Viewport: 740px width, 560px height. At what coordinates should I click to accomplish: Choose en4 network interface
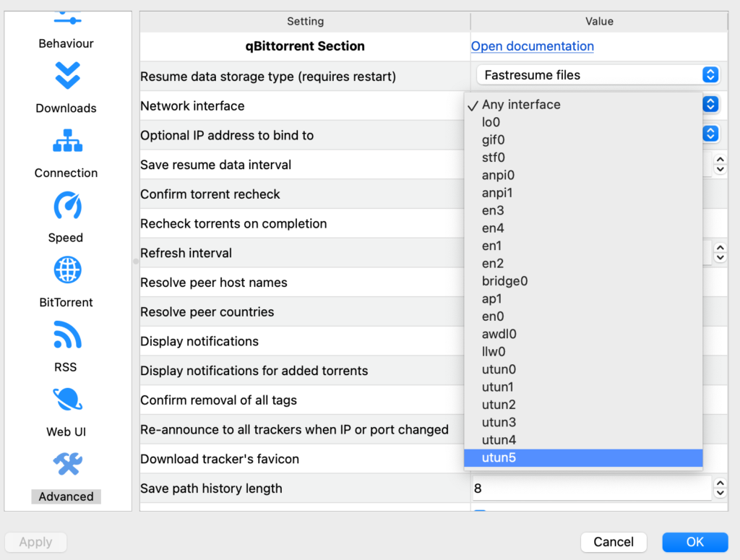coord(583,228)
